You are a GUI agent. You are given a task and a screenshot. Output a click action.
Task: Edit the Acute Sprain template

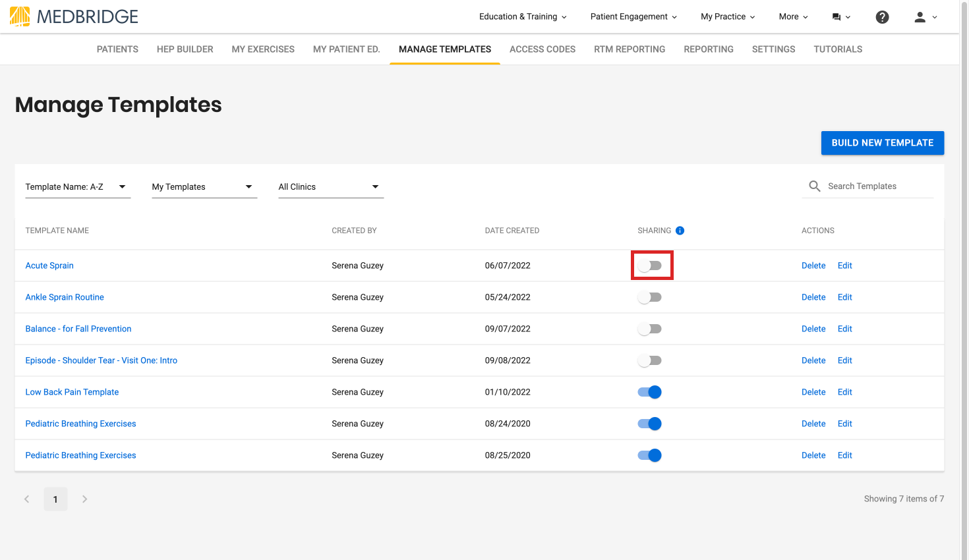coord(845,266)
